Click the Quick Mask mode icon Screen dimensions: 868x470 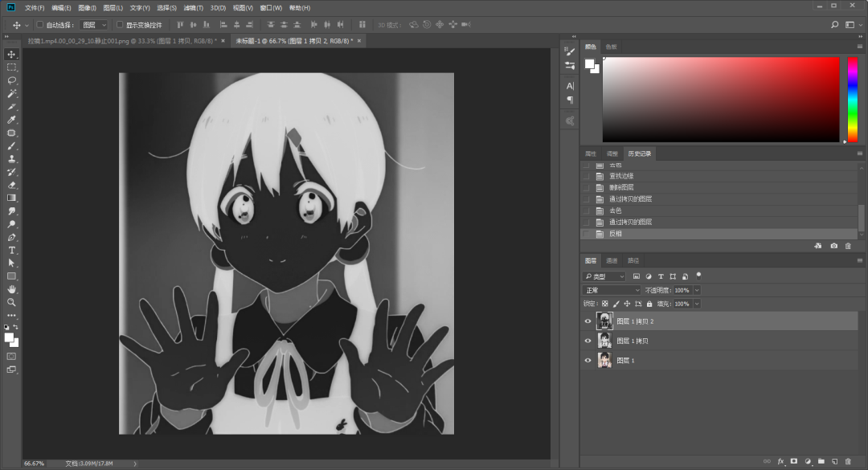point(11,357)
